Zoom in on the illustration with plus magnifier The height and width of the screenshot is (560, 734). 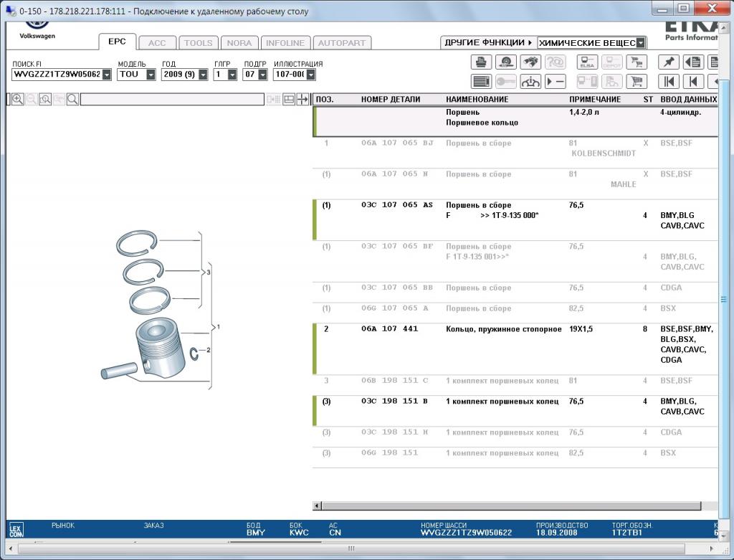[17, 99]
